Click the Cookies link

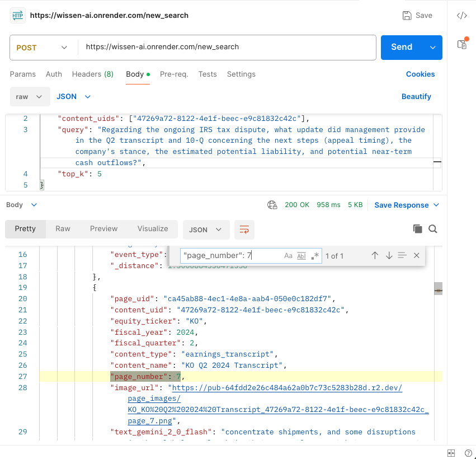tap(420, 74)
